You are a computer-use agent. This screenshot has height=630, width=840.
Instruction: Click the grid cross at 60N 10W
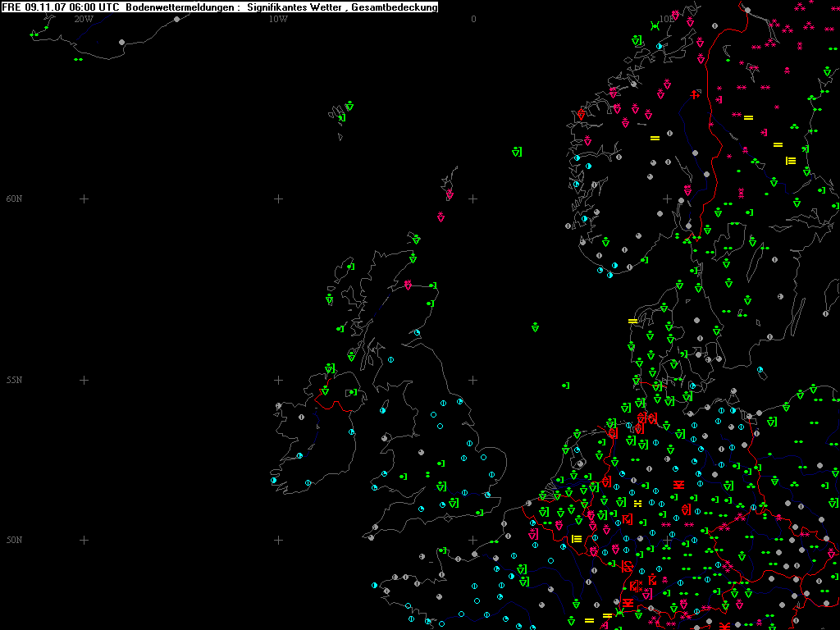pyautogui.click(x=278, y=199)
